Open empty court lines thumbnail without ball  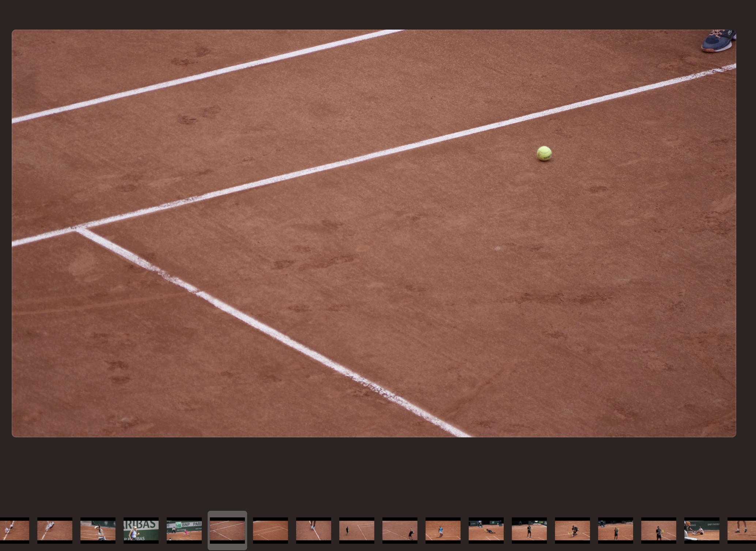click(x=271, y=530)
